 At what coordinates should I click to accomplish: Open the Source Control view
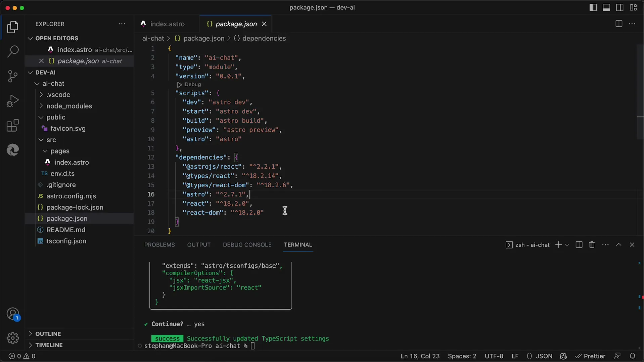tap(13, 76)
